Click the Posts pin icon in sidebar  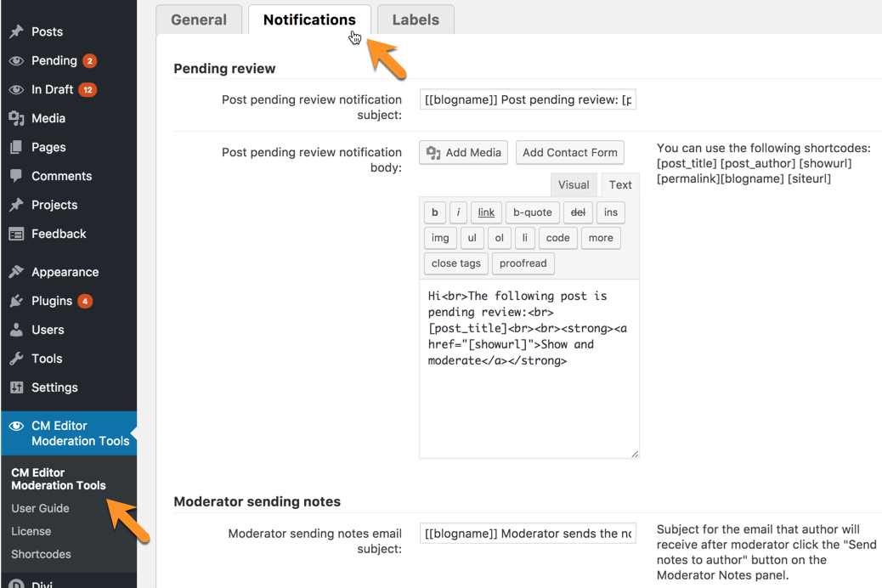16,31
